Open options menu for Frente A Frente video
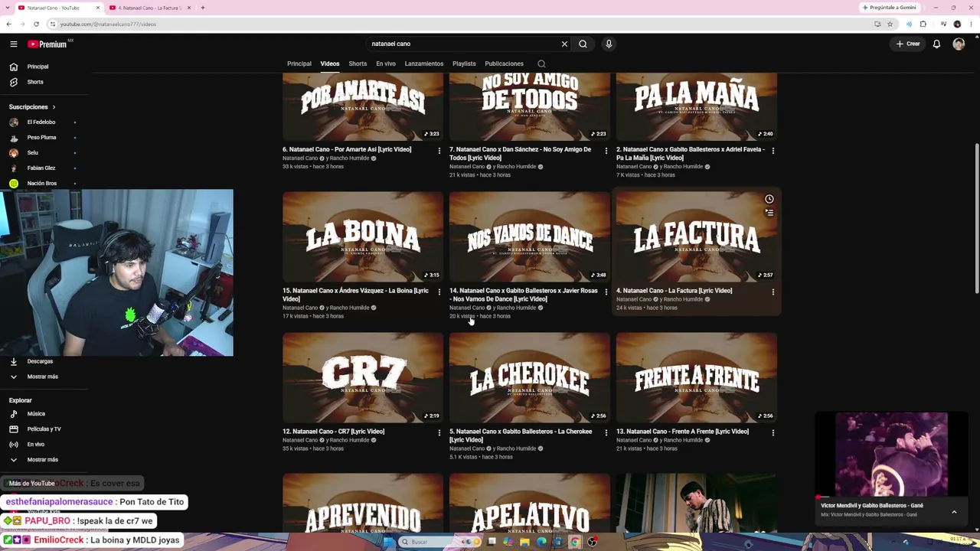The image size is (980, 551). coord(773,432)
